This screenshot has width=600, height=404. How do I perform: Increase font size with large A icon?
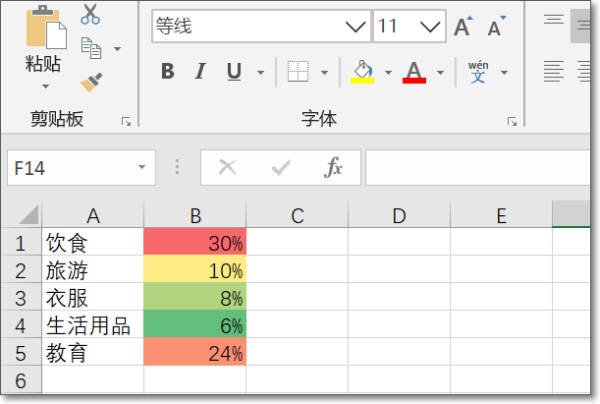pos(463,26)
